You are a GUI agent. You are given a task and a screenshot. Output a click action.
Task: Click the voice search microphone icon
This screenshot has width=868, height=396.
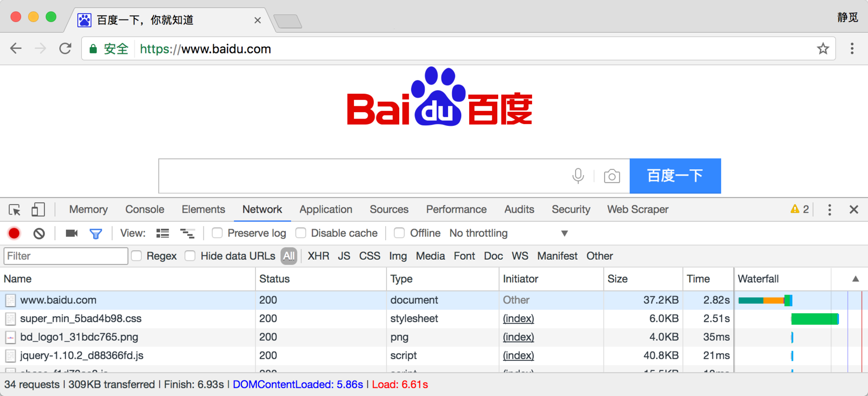click(578, 176)
